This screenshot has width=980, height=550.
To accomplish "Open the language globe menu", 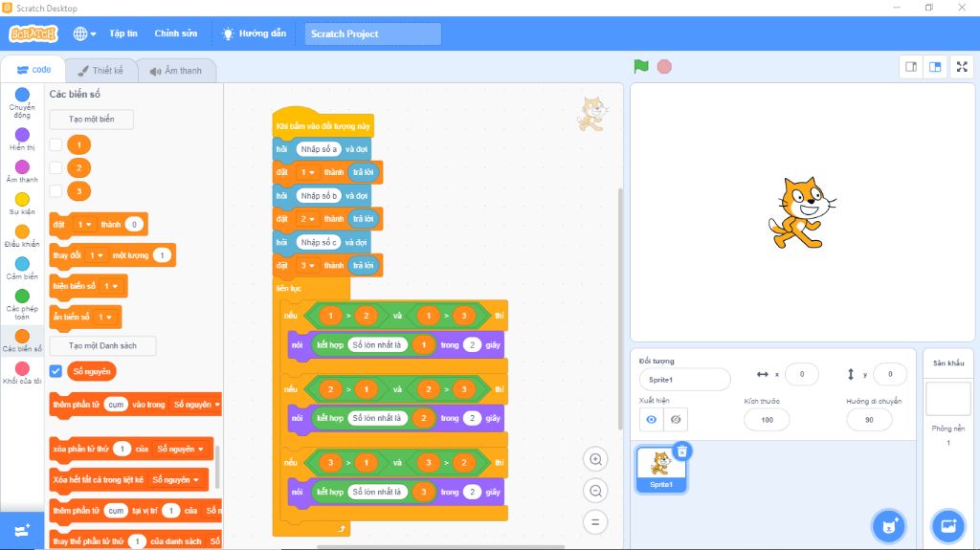I will coord(84,33).
